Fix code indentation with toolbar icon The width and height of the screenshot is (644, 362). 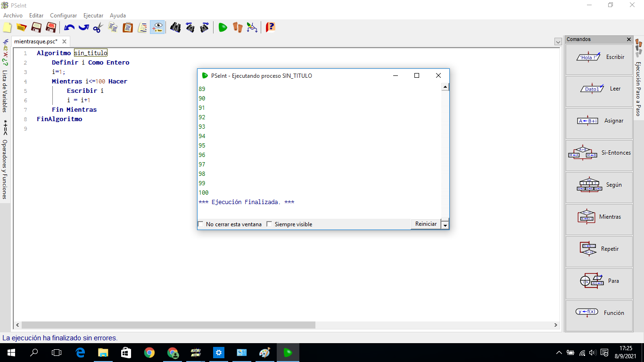(x=142, y=27)
